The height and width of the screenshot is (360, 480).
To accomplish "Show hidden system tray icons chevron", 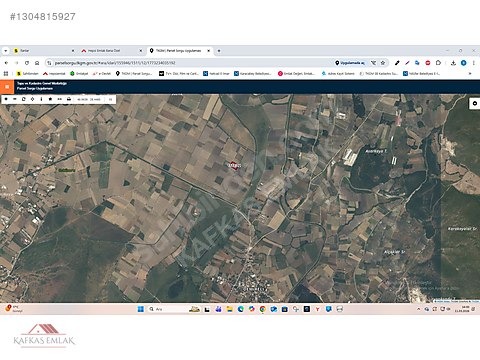I will pos(419,309).
